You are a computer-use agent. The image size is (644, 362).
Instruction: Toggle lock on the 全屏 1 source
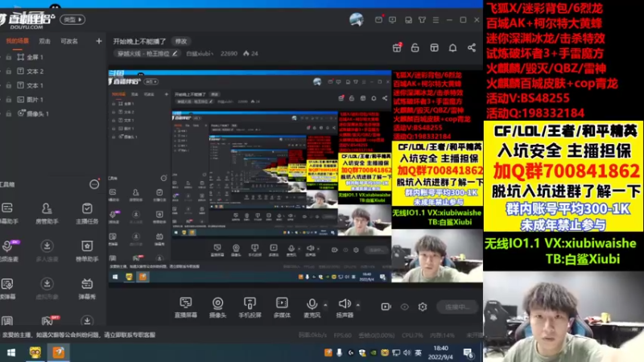tap(8, 57)
